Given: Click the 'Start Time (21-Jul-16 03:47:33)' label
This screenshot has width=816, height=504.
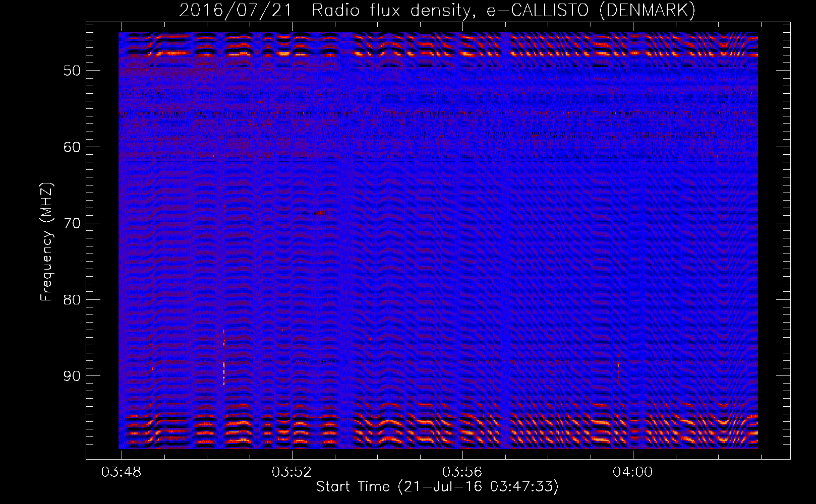Looking at the screenshot, I should (437, 487).
